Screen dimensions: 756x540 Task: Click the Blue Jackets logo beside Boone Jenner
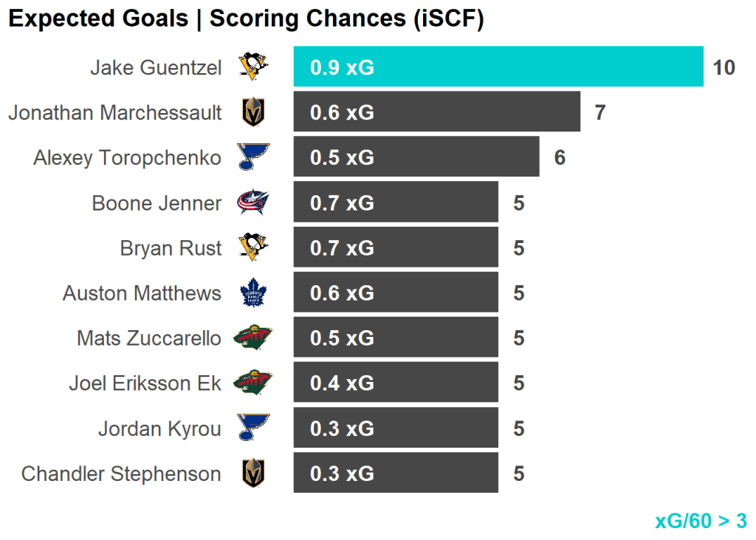(x=253, y=202)
